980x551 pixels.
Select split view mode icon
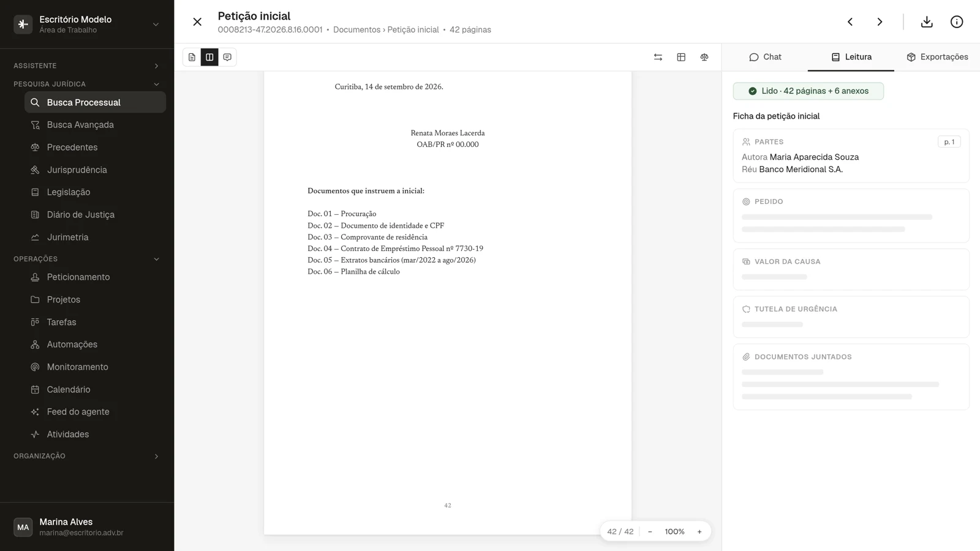[209, 57]
